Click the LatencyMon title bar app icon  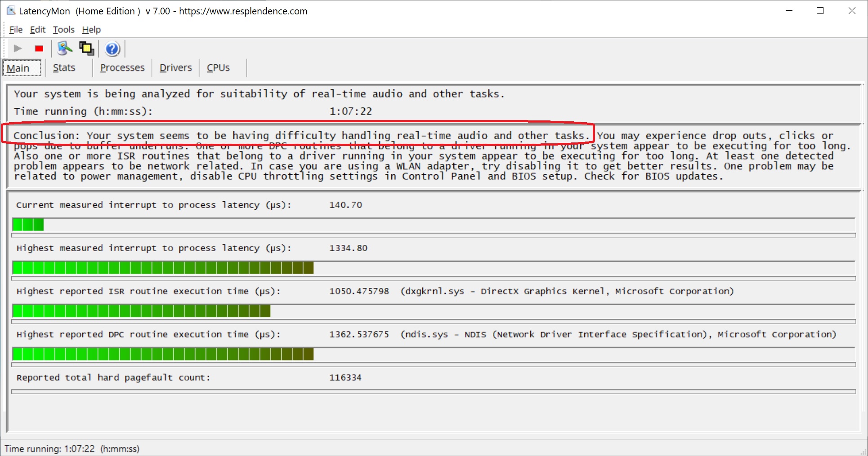(x=11, y=11)
